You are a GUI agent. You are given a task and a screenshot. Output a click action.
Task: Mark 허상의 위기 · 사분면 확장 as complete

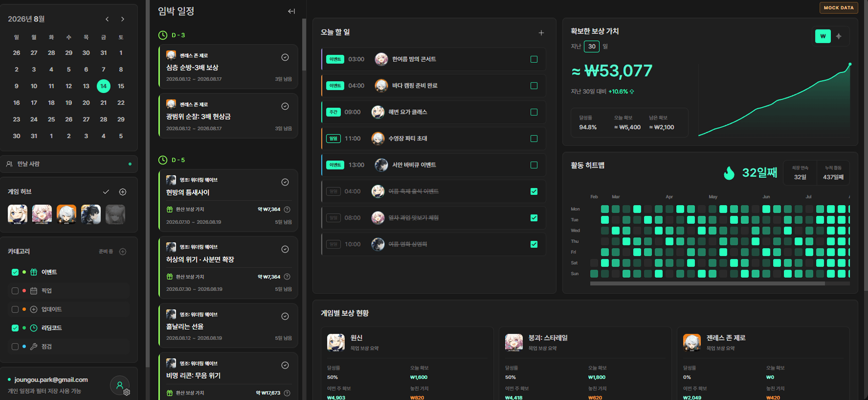(x=285, y=249)
